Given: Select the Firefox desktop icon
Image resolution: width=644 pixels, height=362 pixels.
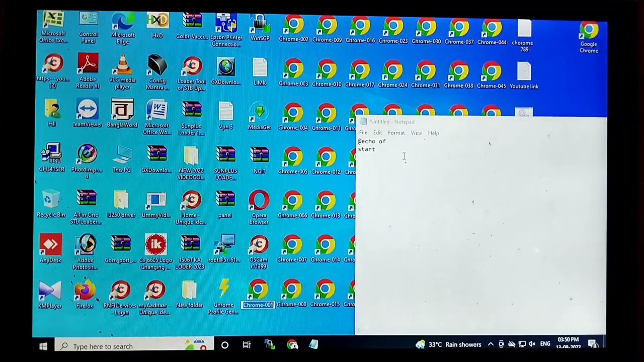Looking at the screenshot, I should point(85,295).
